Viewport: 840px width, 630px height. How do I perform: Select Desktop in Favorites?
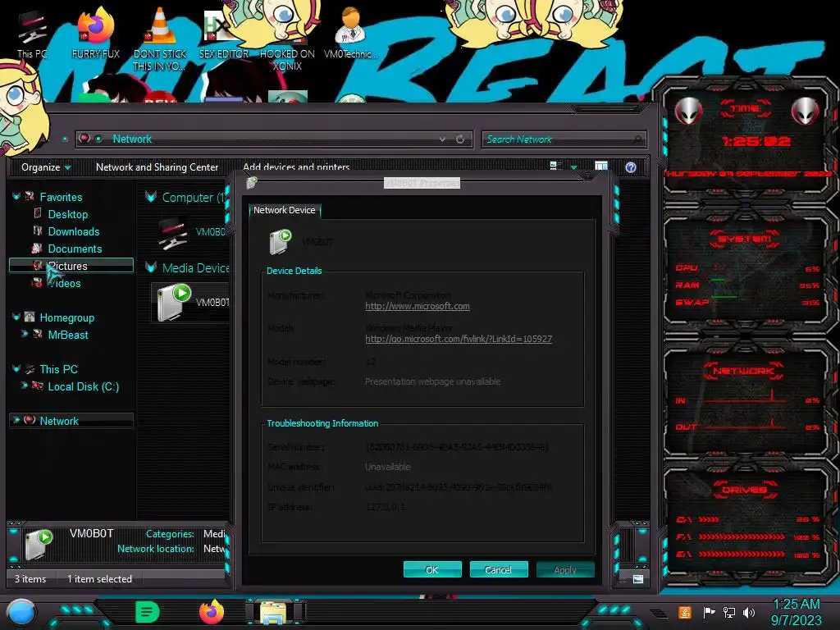[x=67, y=214]
